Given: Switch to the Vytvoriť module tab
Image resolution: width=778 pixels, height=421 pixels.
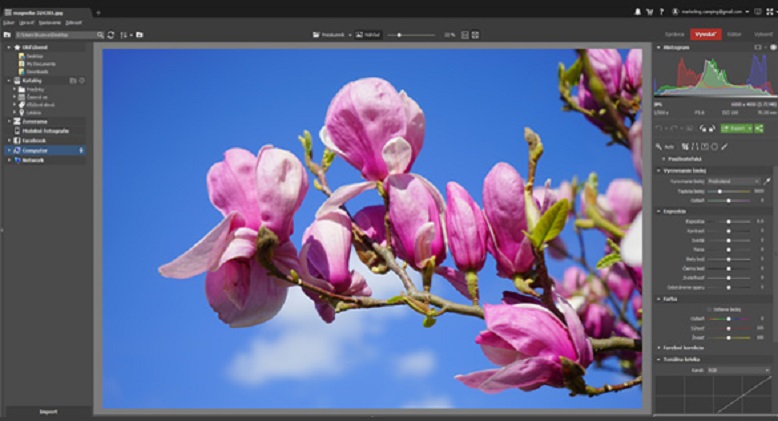Looking at the screenshot, I should pos(763,35).
